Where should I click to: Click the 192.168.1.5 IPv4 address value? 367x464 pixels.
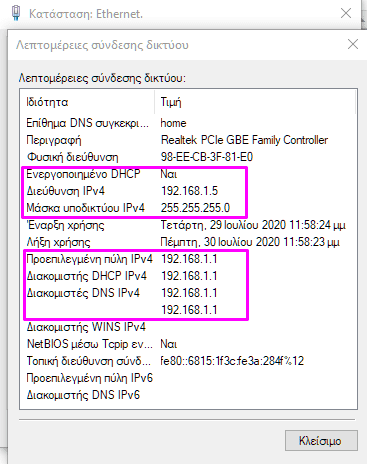point(189,191)
